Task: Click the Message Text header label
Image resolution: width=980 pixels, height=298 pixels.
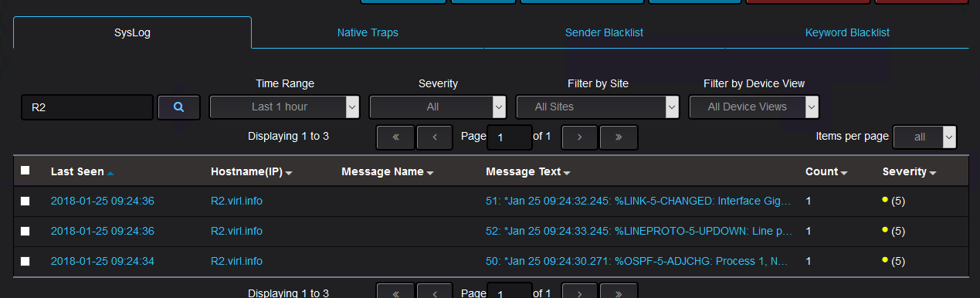Action: pyautogui.click(x=523, y=171)
